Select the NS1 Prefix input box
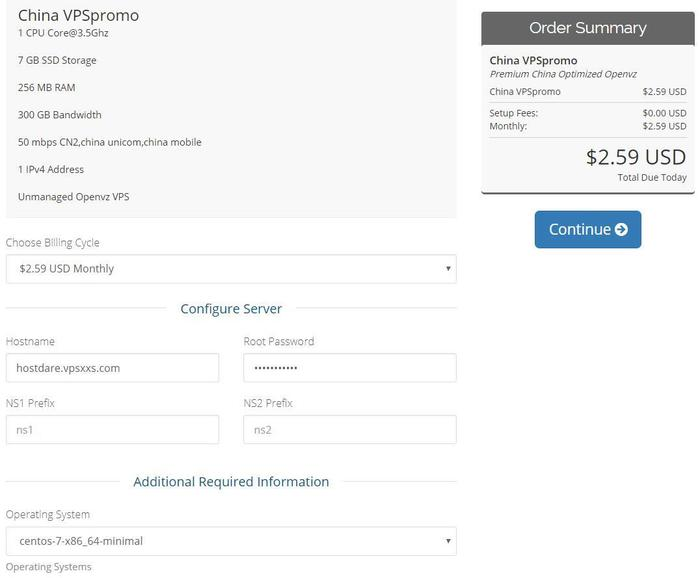Image resolution: width=700 pixels, height=578 pixels. point(112,430)
